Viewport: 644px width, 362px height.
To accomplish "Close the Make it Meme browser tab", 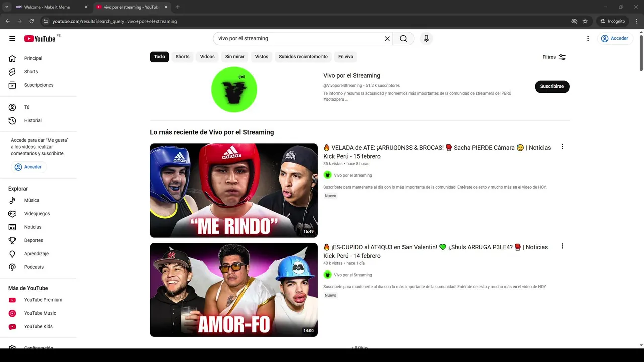I will tap(86, 7).
